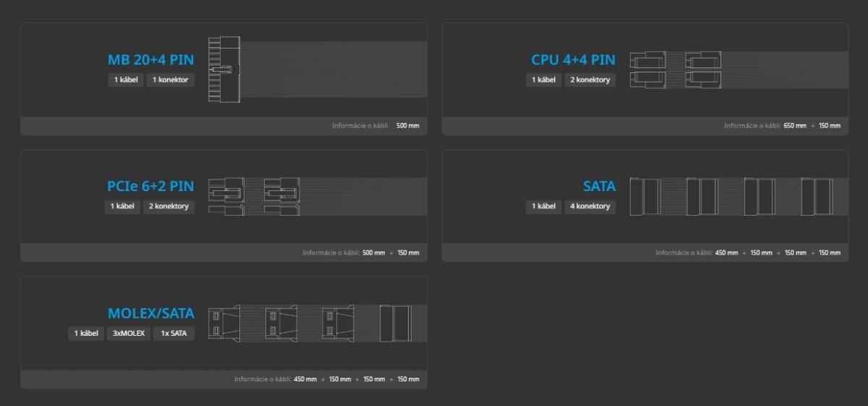
Task: Click the '1 kábel' badge under PCIe 6+2 PIN
Action: point(122,206)
